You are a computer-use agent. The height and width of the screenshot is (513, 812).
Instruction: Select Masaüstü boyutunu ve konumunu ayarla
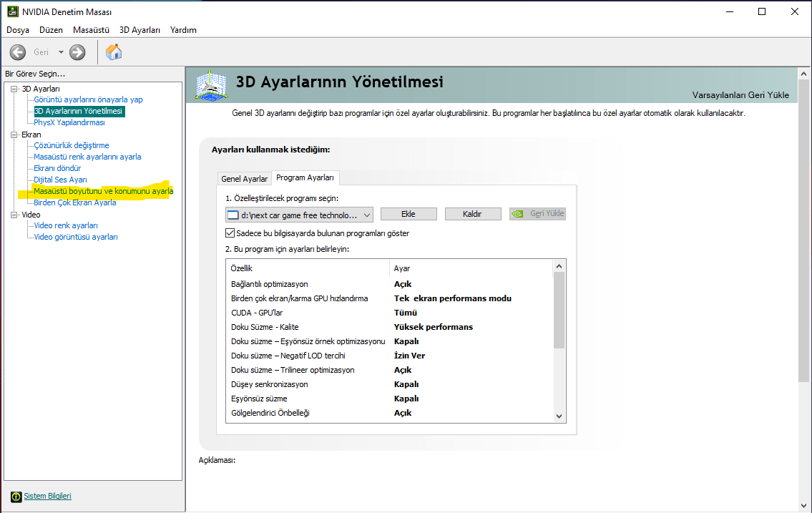tap(104, 191)
